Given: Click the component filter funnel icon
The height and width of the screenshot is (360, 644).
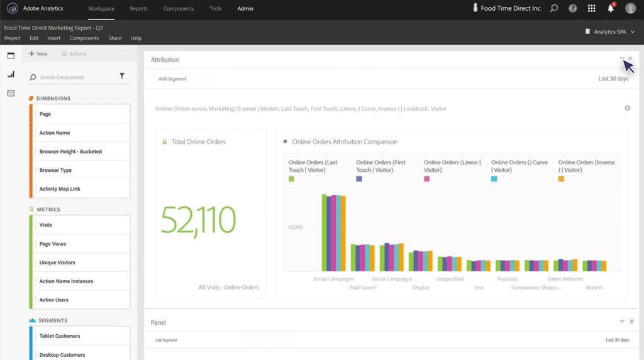Looking at the screenshot, I should point(122,76).
